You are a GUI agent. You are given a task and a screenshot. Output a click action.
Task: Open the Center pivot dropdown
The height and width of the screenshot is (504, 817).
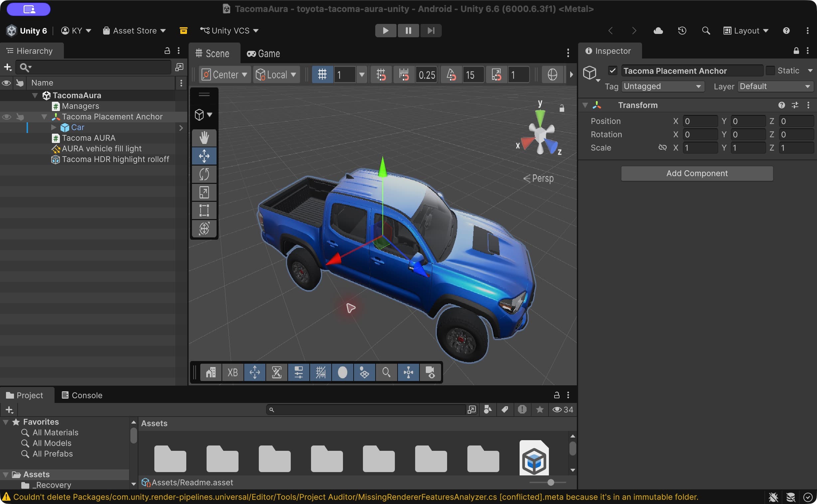[x=225, y=75]
